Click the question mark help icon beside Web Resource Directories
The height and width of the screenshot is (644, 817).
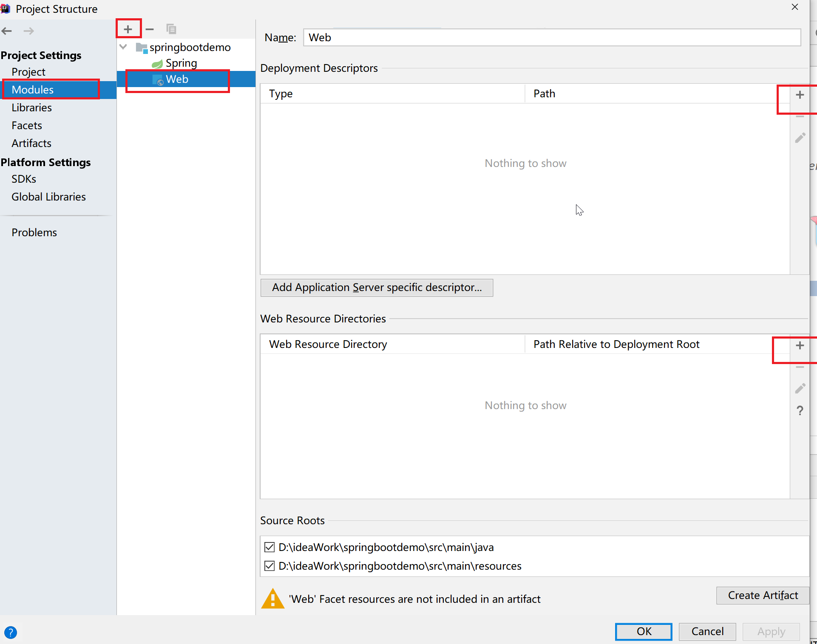[x=800, y=410]
